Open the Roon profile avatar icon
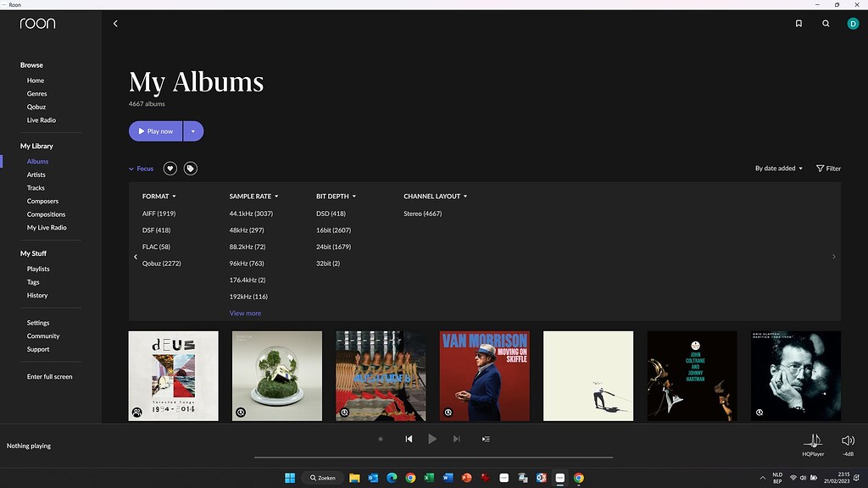This screenshot has height=488, width=868. click(853, 23)
